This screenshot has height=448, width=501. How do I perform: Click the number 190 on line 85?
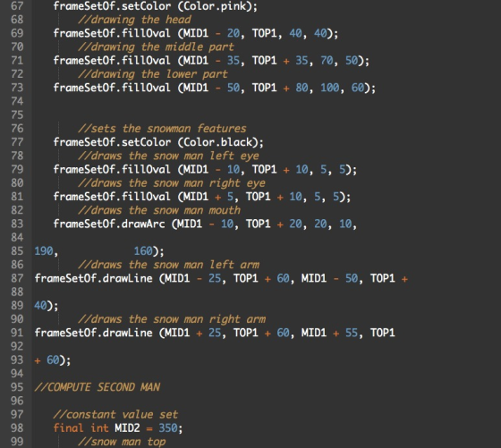coord(44,251)
